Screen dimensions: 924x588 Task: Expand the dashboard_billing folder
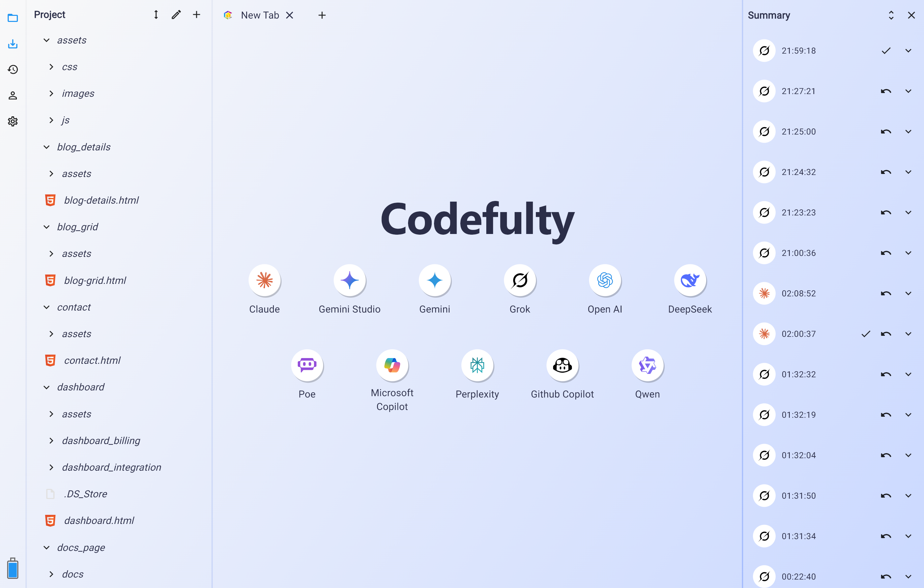tap(51, 441)
